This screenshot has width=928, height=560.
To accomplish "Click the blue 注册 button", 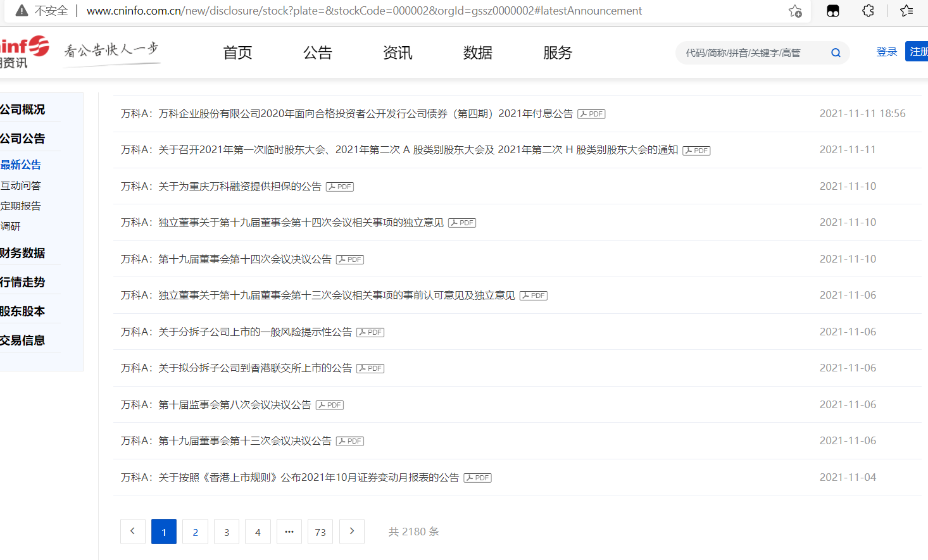I will click(917, 52).
